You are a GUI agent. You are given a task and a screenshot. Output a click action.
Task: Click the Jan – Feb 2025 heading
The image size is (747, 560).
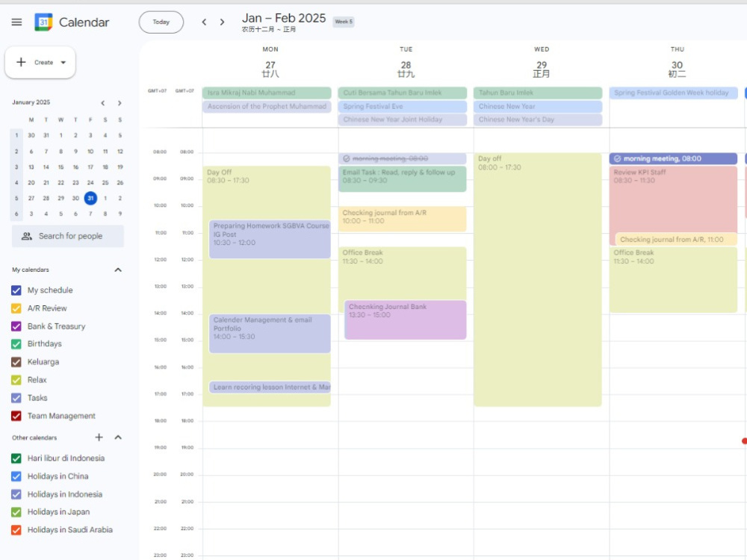click(x=284, y=18)
